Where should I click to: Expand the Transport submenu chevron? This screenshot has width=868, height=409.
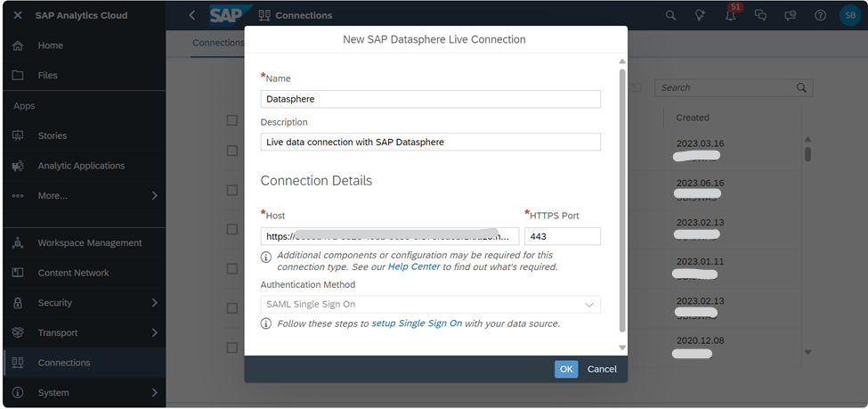coord(154,332)
